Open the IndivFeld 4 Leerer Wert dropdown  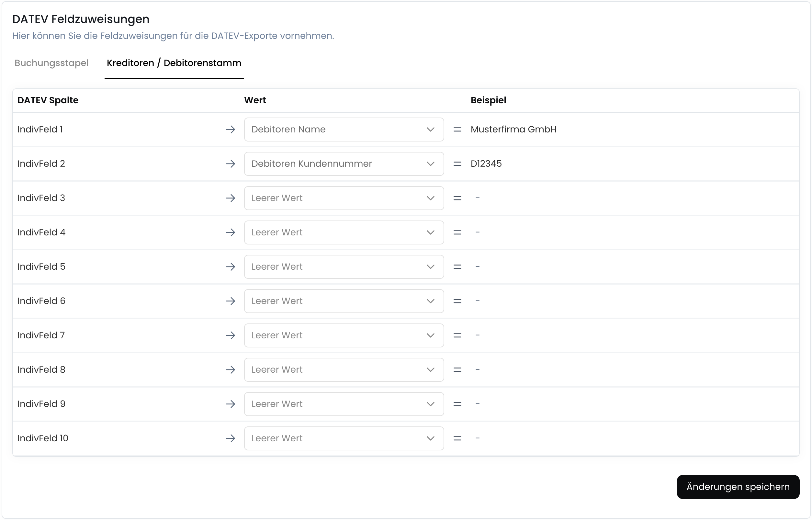(x=344, y=232)
